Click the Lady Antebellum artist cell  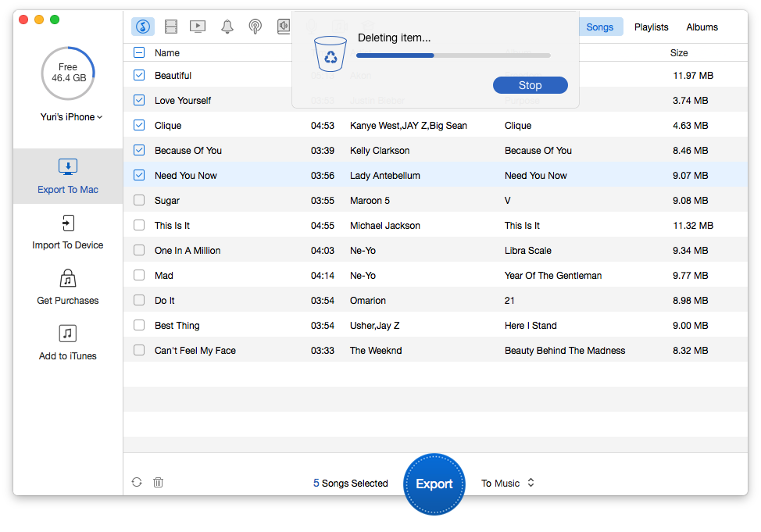[x=385, y=175]
